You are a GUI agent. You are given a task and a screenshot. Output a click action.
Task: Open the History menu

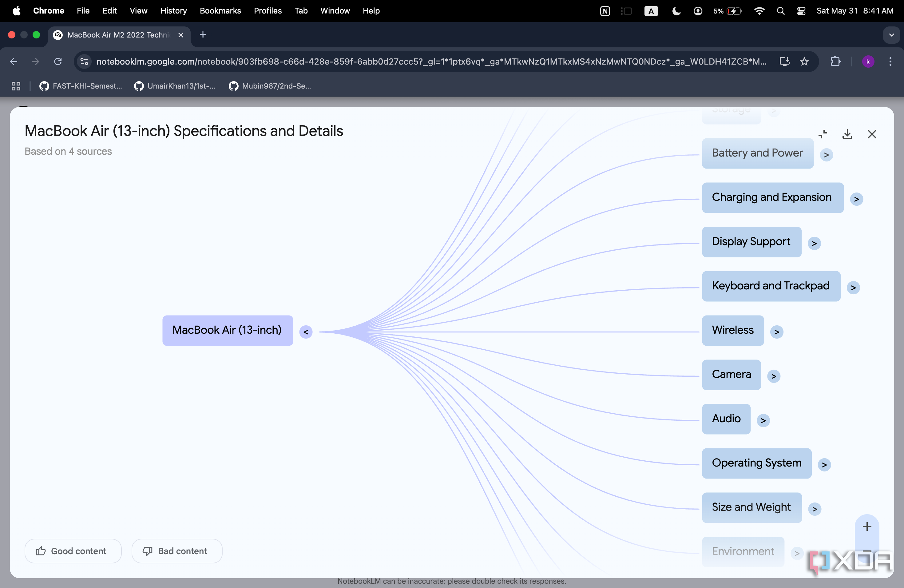tap(174, 11)
